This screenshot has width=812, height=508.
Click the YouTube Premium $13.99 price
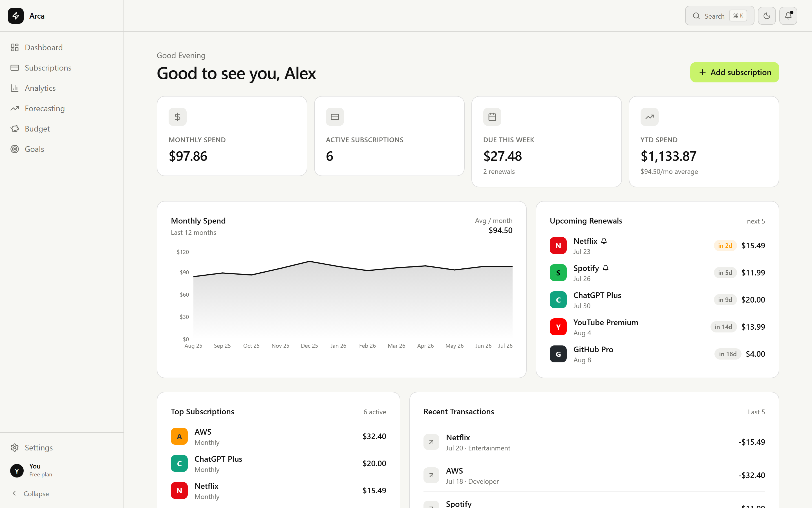point(753,327)
